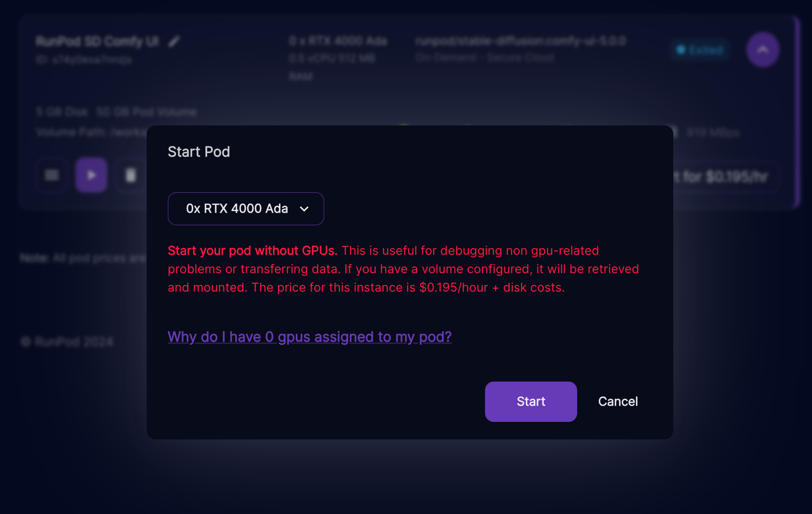Collapse the pod card with purple chevron
The width and height of the screenshot is (812, 514).
[x=763, y=50]
